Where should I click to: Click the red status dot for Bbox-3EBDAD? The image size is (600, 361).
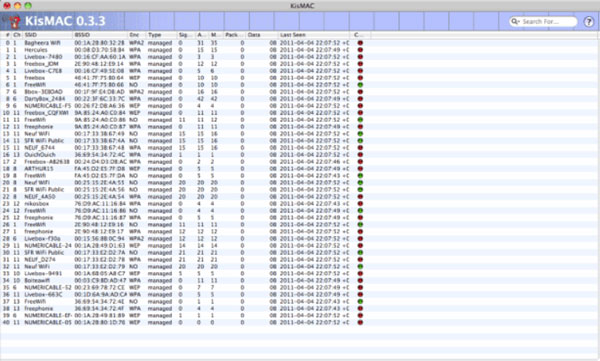360,92
